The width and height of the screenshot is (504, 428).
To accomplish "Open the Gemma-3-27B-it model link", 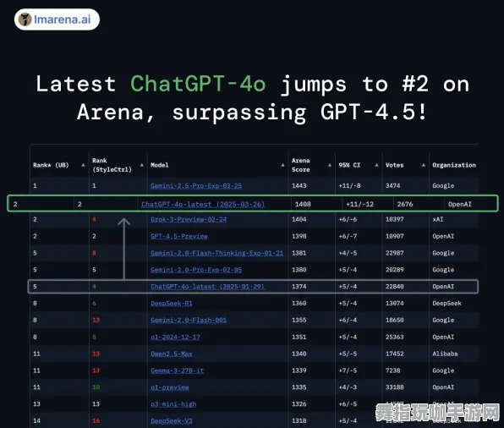I will coord(177,370).
